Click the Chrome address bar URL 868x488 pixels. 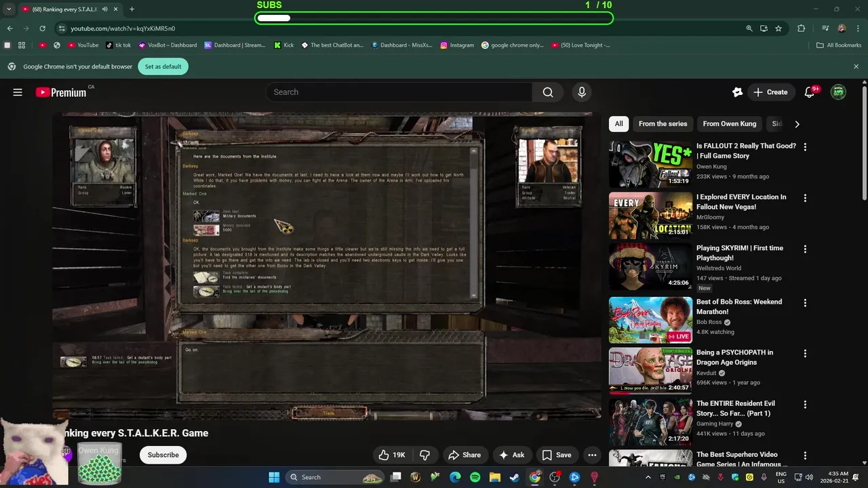click(x=123, y=28)
